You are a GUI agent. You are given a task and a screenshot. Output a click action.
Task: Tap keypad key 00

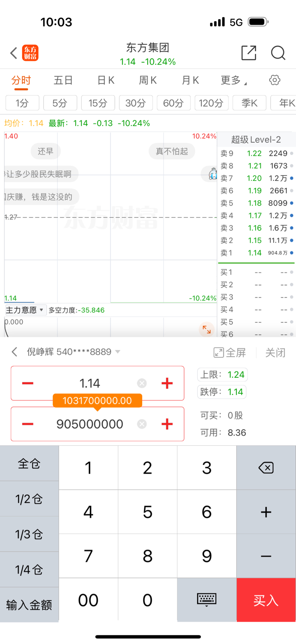pyautogui.click(x=88, y=600)
